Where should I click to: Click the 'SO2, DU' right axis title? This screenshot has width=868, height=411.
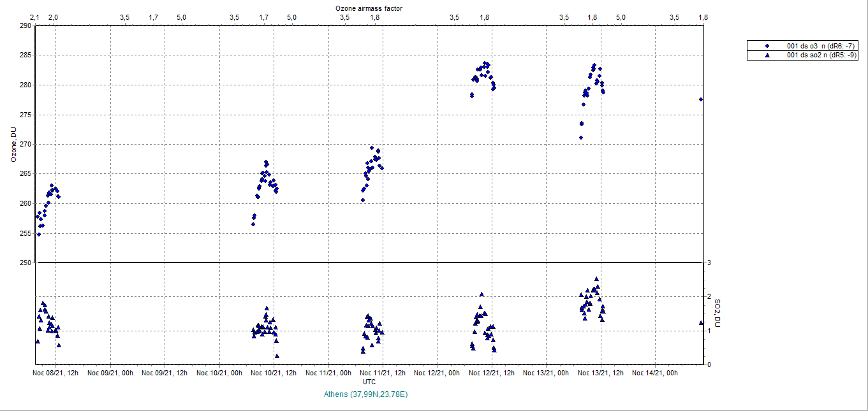click(717, 314)
